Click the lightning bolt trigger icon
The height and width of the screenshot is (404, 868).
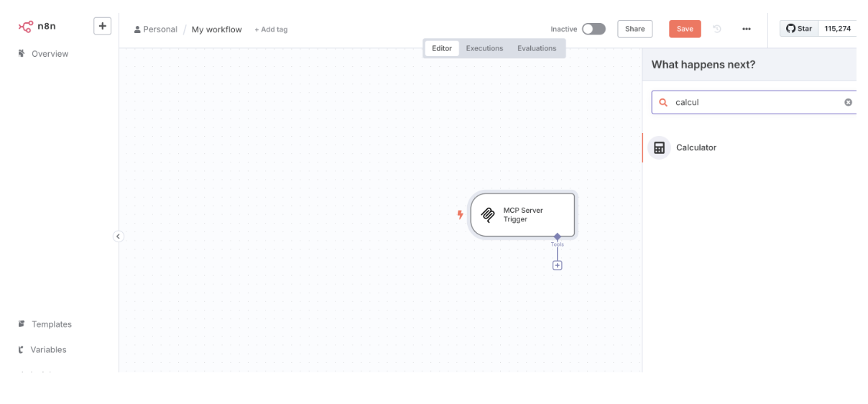461,214
